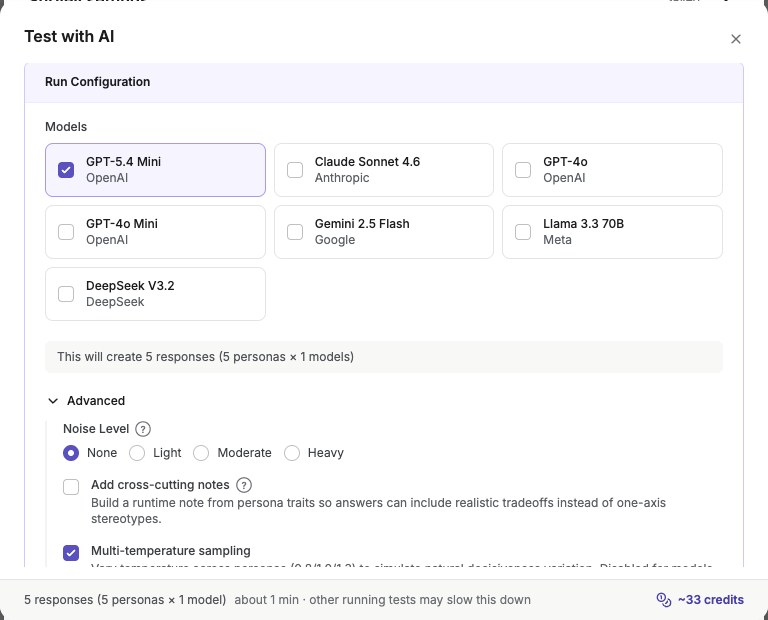This screenshot has width=768, height=620.
Task: Tick the Llama 3.3 70B checkbox
Action: click(x=523, y=232)
